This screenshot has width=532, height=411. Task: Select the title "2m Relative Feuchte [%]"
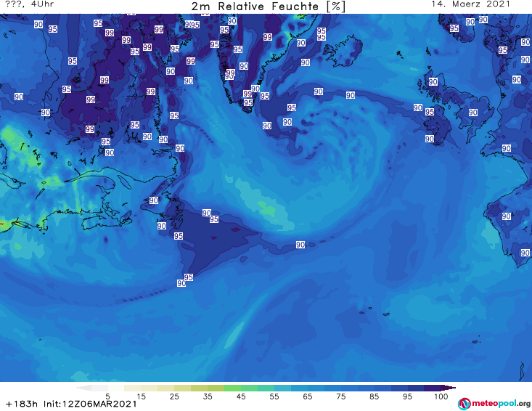coord(268,7)
